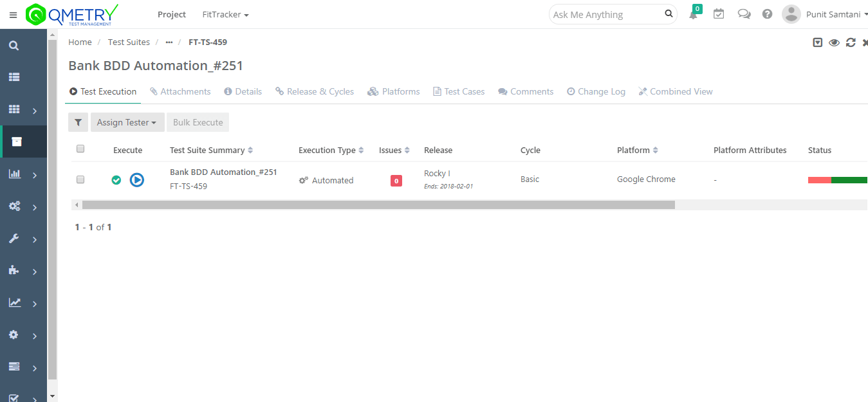Click the refresh icon at top right

[x=851, y=42]
